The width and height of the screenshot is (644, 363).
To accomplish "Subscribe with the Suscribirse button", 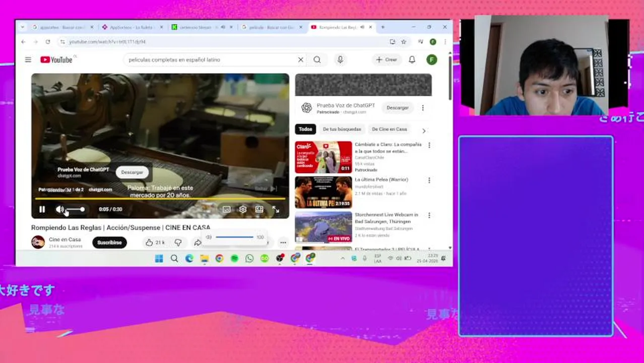I will coord(109,243).
